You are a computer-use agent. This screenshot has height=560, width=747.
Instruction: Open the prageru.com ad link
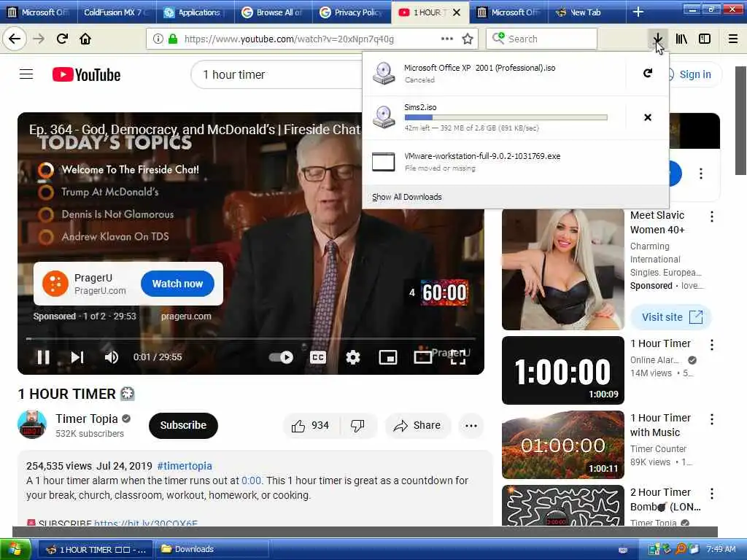(x=186, y=316)
